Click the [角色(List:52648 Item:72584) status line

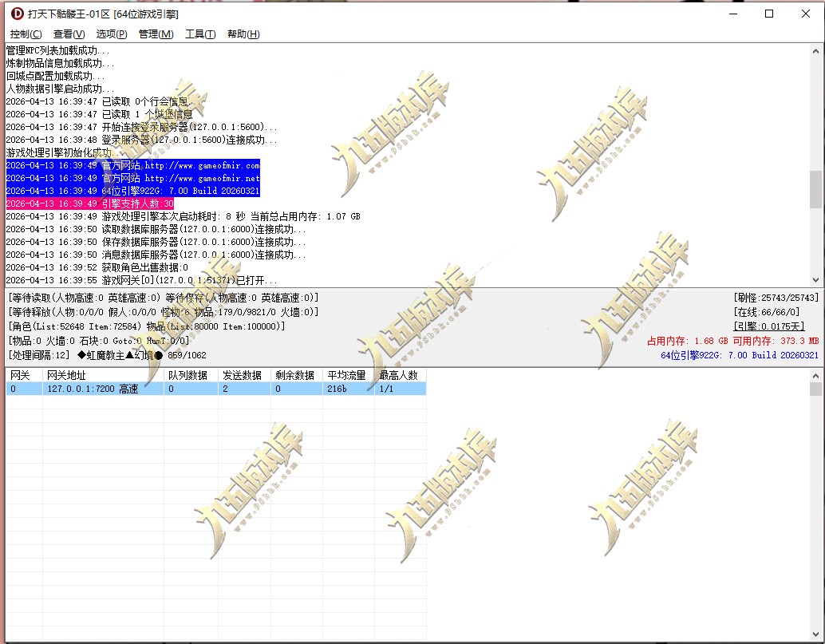click(x=147, y=326)
